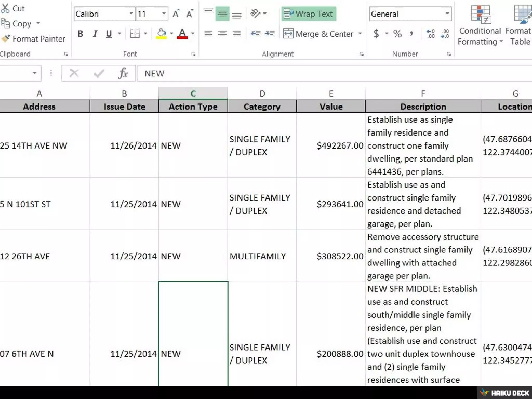Click the Format Painter brush icon
Image resolution: width=532 pixels, height=399 pixels.
tap(6, 39)
